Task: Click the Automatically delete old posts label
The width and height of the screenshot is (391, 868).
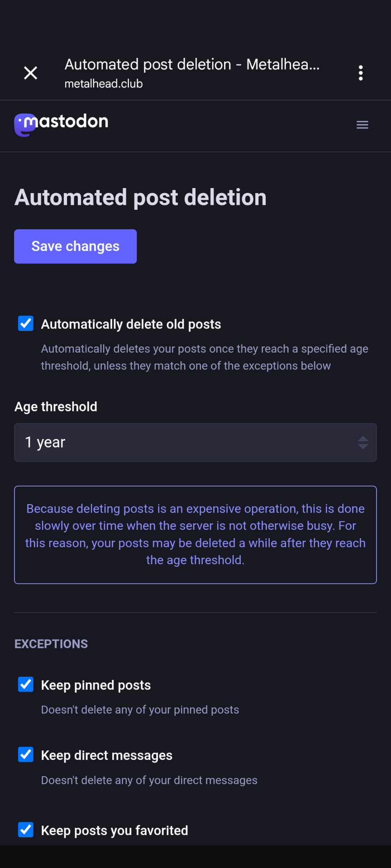Action: tap(131, 325)
